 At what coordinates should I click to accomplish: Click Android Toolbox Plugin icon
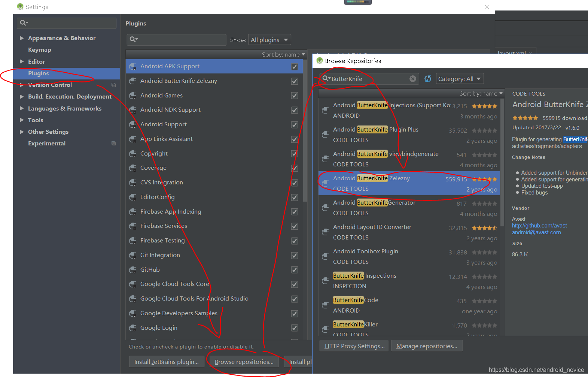pos(325,256)
